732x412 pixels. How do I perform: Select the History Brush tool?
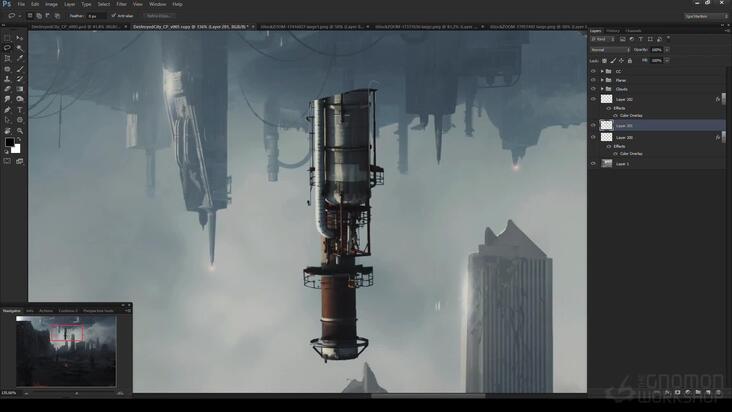(x=20, y=79)
